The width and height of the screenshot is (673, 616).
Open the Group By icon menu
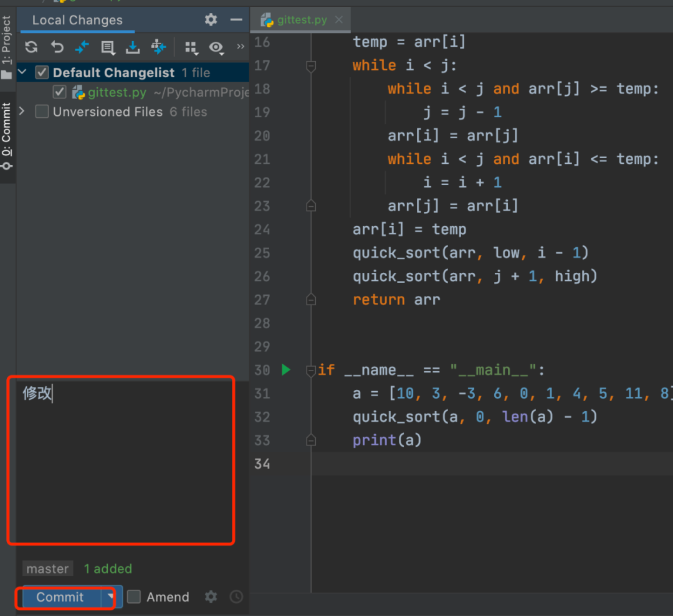[x=191, y=47]
